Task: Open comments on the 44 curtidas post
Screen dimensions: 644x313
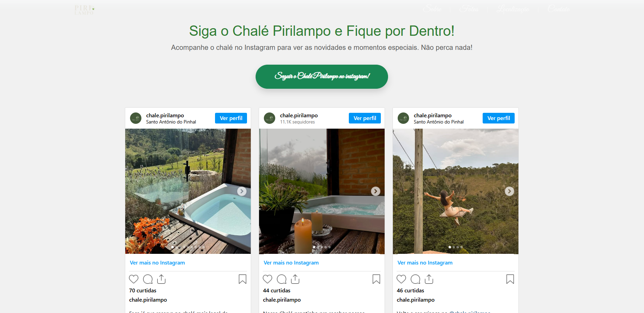Action: click(281, 279)
